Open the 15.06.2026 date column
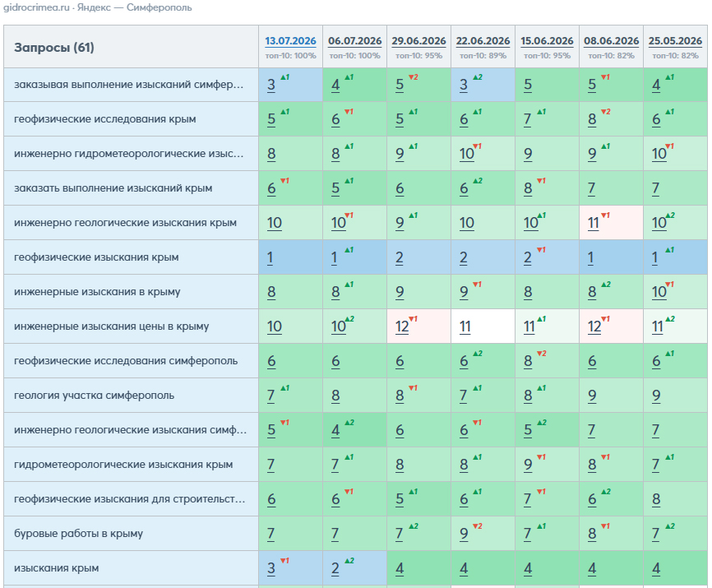The image size is (712, 588). coord(547,41)
